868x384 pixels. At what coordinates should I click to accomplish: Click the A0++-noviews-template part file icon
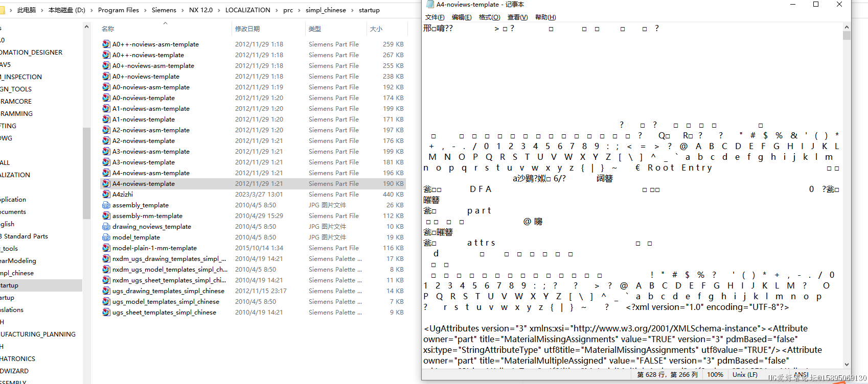coord(106,55)
